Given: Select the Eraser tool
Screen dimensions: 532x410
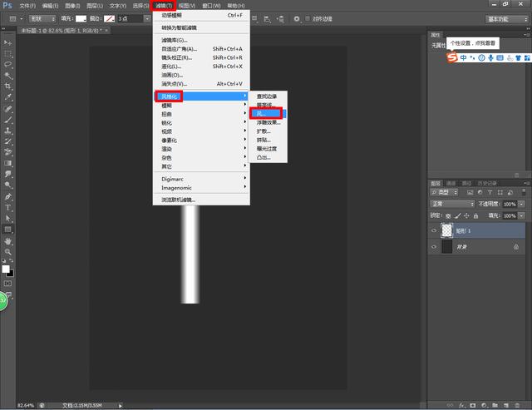Looking at the screenshot, I should point(8,152).
